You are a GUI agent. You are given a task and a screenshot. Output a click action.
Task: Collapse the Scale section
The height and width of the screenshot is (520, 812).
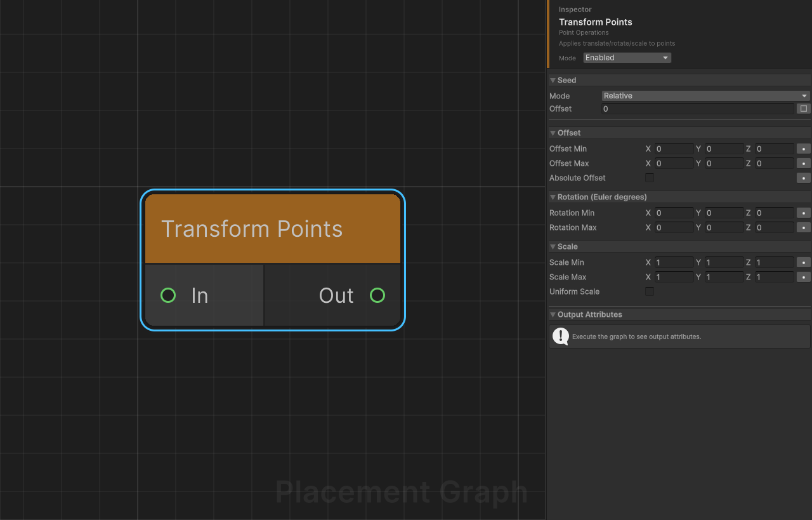coord(553,247)
